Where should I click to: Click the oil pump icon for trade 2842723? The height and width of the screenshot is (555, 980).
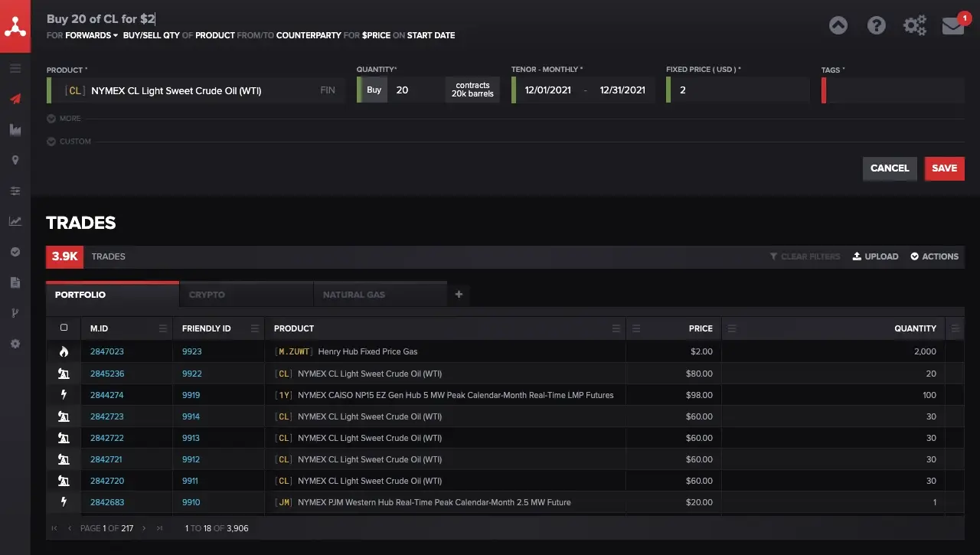64,416
